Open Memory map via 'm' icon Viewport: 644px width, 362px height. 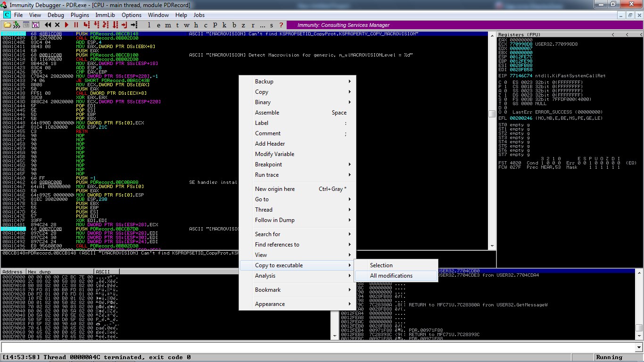pyautogui.click(x=168, y=25)
